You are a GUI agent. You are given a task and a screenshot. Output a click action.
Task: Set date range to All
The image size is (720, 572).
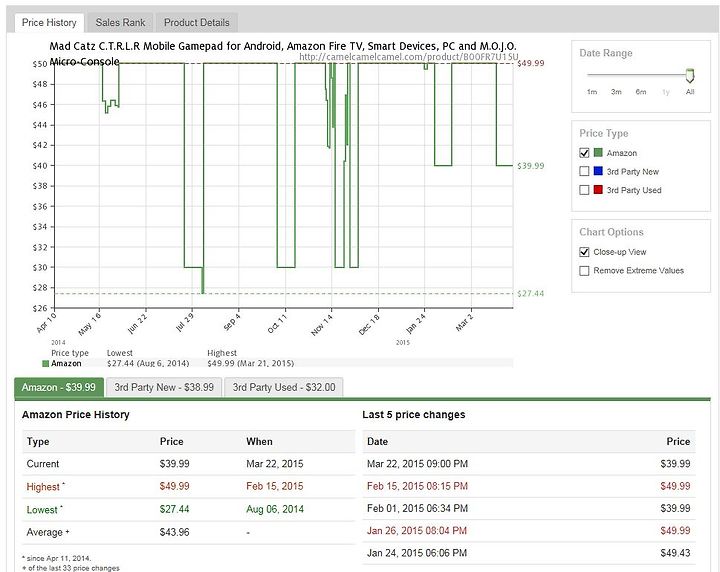[690, 92]
